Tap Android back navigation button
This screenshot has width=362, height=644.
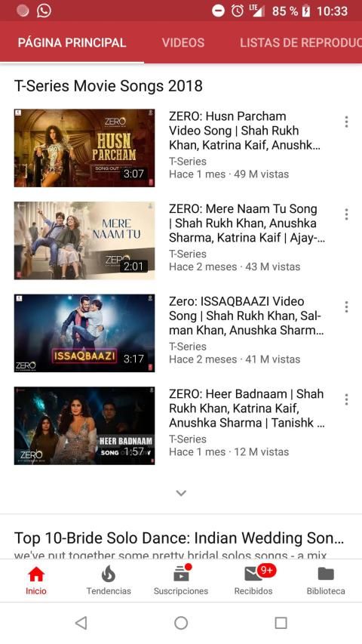(x=81, y=623)
